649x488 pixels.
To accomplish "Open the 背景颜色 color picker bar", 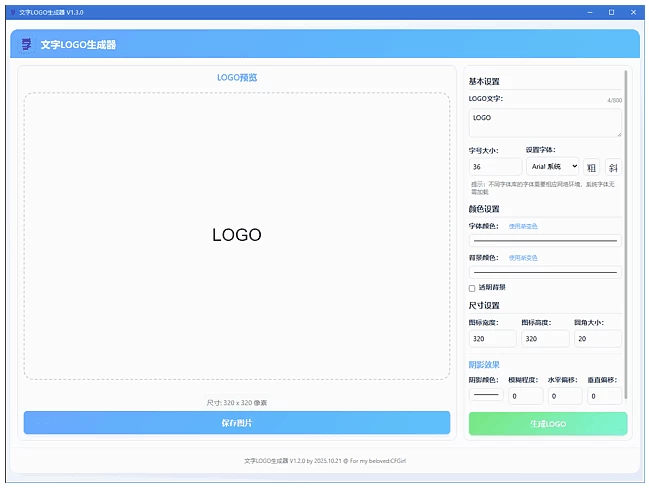I will (x=544, y=272).
